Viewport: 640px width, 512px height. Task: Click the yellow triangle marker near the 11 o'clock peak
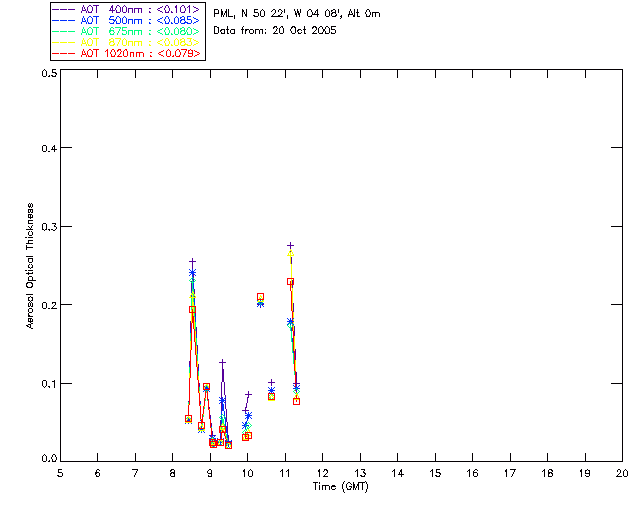(290, 253)
